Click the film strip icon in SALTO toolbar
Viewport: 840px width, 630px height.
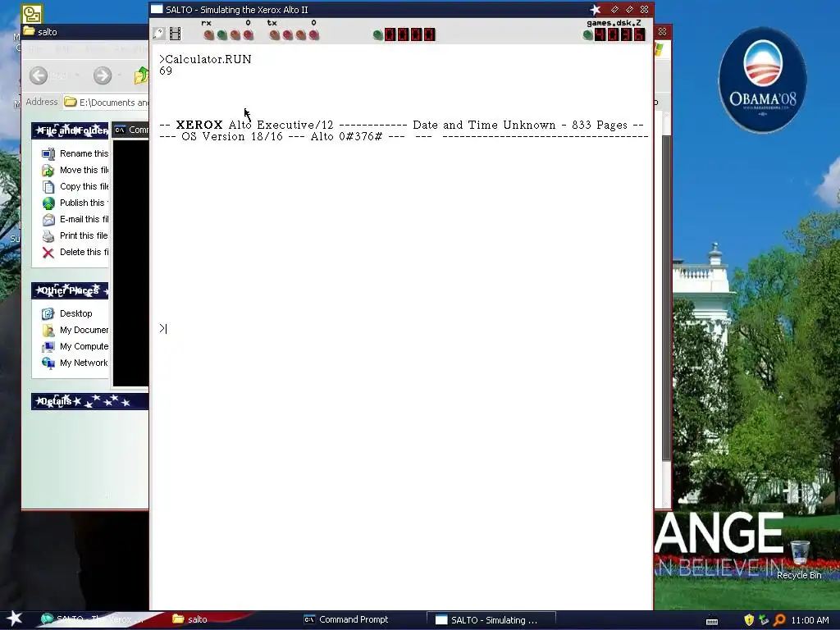point(176,34)
